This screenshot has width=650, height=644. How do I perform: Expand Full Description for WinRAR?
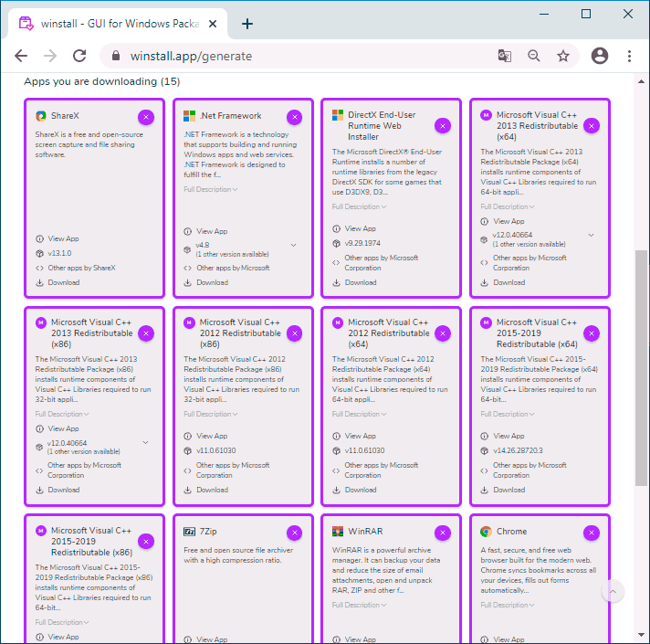[x=359, y=605]
